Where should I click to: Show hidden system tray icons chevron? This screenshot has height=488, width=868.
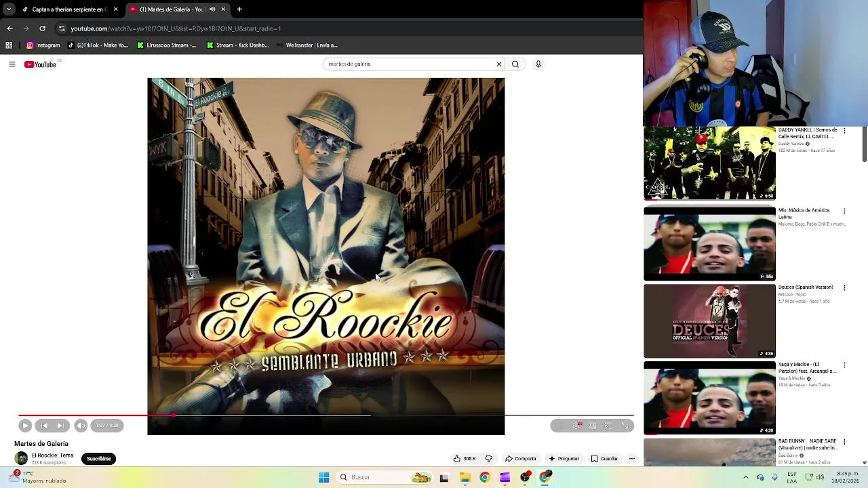click(746, 478)
